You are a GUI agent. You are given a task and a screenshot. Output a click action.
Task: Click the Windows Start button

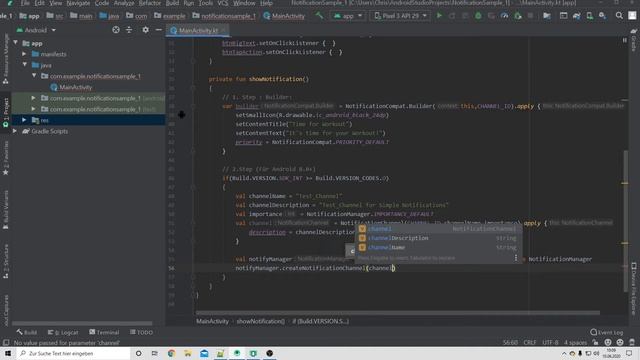point(8,353)
